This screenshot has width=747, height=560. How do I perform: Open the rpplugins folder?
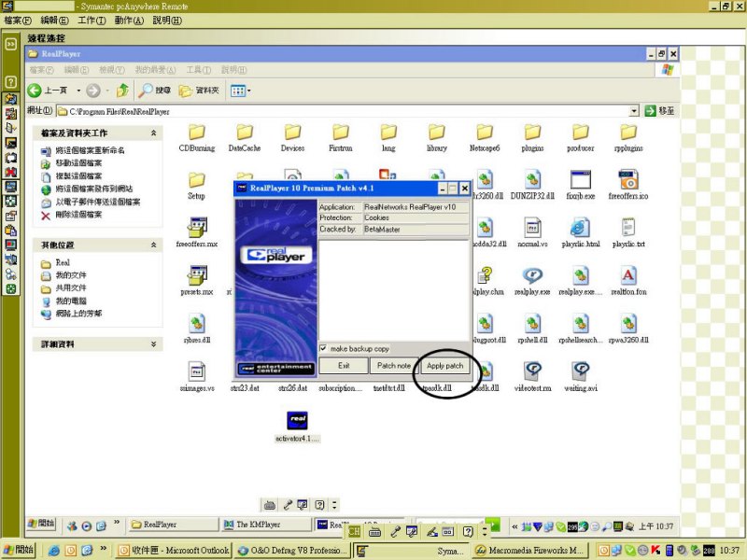pyautogui.click(x=628, y=133)
